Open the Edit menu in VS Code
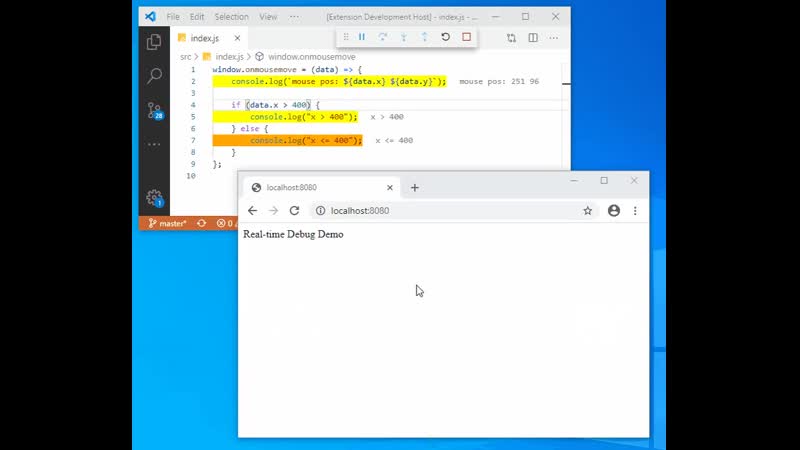The width and height of the screenshot is (800, 450). tap(197, 17)
